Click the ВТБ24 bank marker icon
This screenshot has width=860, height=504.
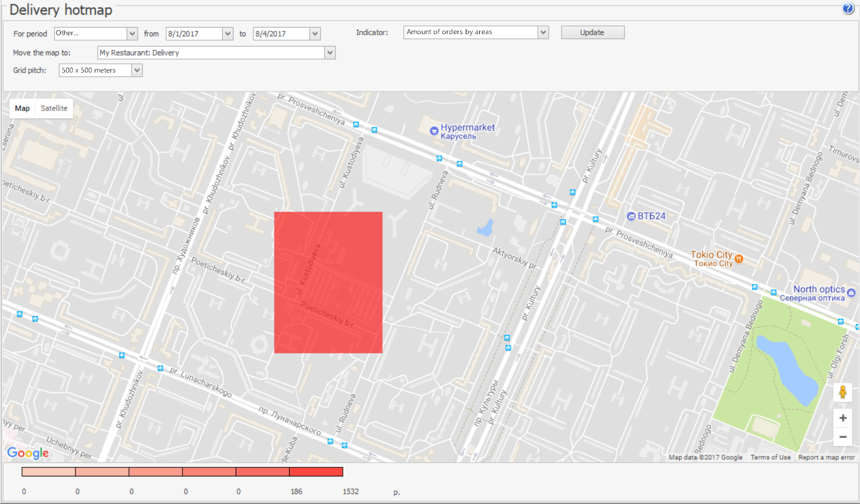click(631, 216)
